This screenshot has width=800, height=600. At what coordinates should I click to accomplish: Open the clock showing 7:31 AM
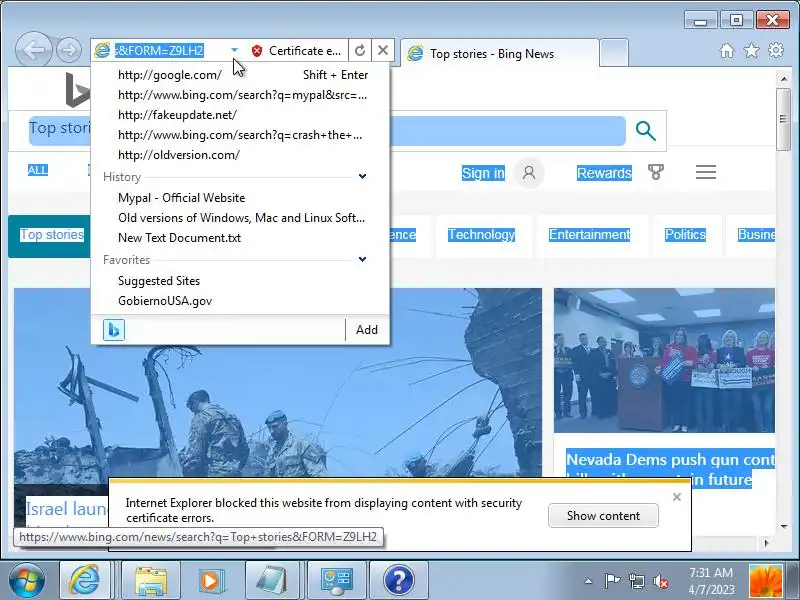[x=711, y=581]
